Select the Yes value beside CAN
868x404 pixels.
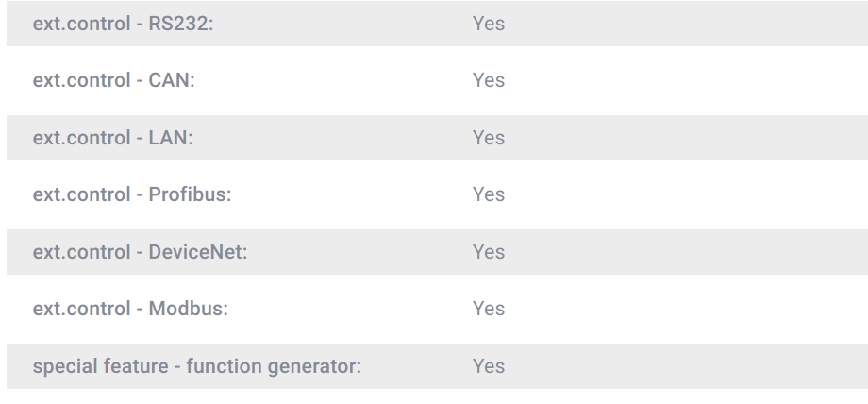point(489,80)
